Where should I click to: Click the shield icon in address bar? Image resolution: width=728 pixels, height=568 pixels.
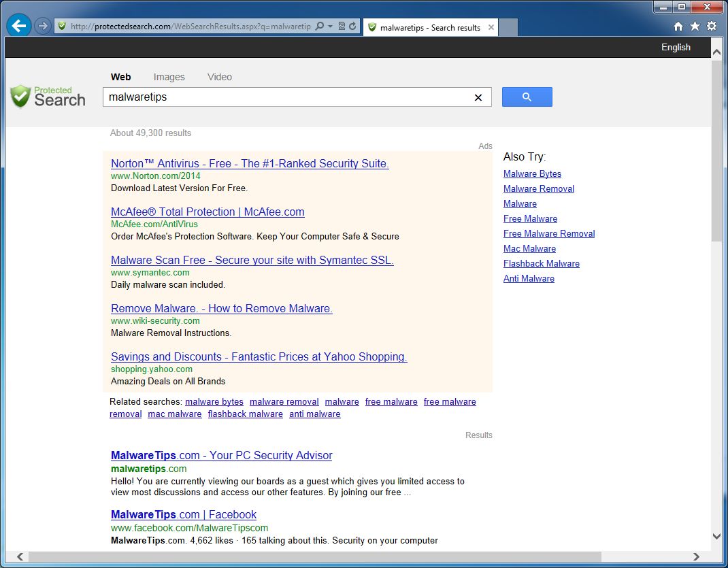62,27
